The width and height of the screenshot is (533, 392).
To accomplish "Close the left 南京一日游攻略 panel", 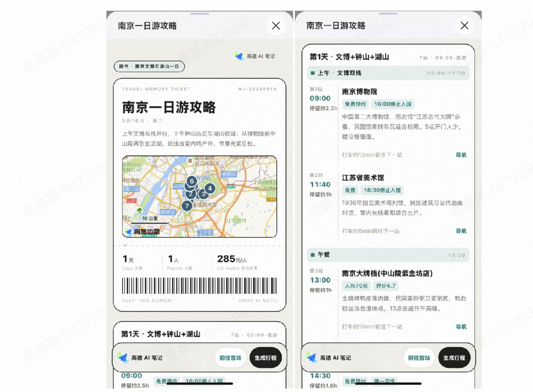I will (x=276, y=26).
